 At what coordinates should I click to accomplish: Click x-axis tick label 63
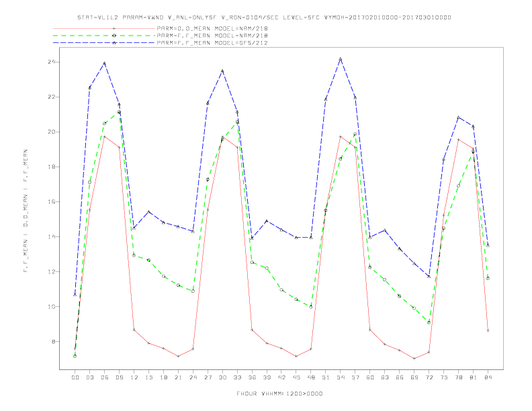point(385,377)
